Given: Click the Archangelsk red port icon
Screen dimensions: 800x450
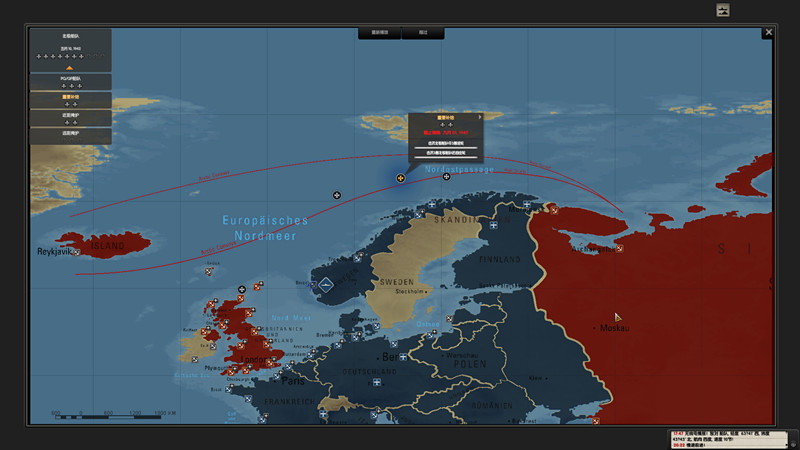Looking at the screenshot, I should [x=619, y=248].
